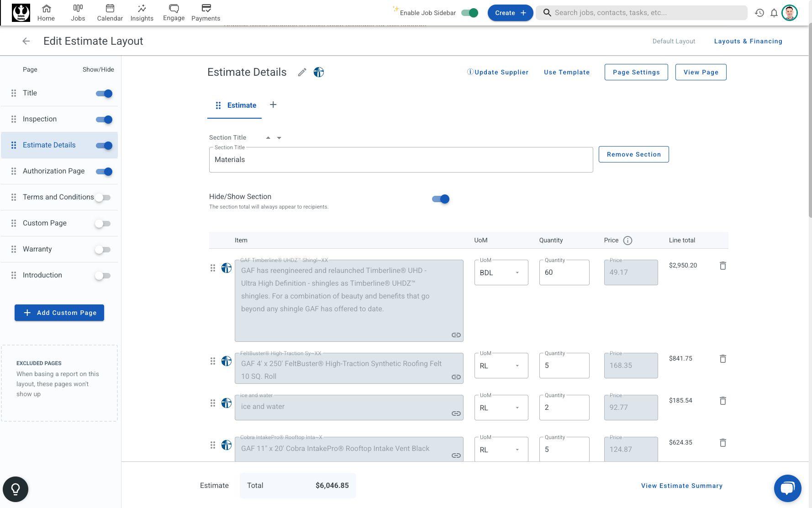Click the Quantity field showing 60

pyautogui.click(x=564, y=272)
